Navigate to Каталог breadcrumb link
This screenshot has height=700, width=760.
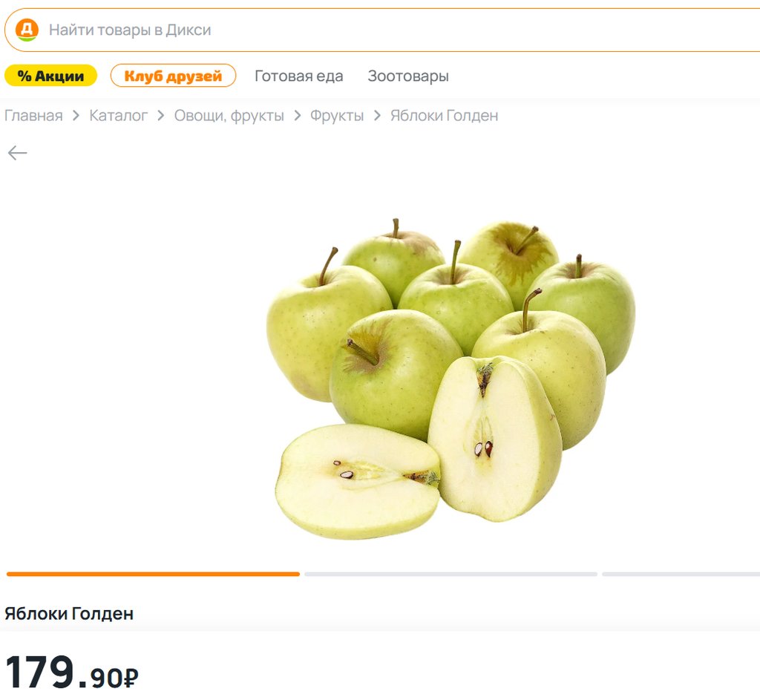click(x=118, y=115)
